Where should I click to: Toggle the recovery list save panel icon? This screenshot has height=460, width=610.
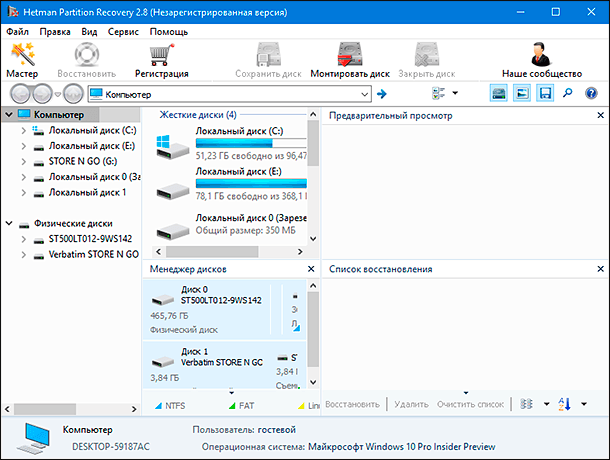(545, 93)
